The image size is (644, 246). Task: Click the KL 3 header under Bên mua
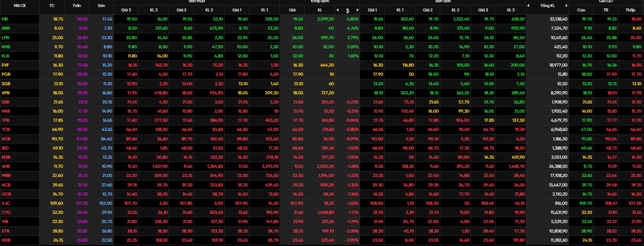(154, 10)
